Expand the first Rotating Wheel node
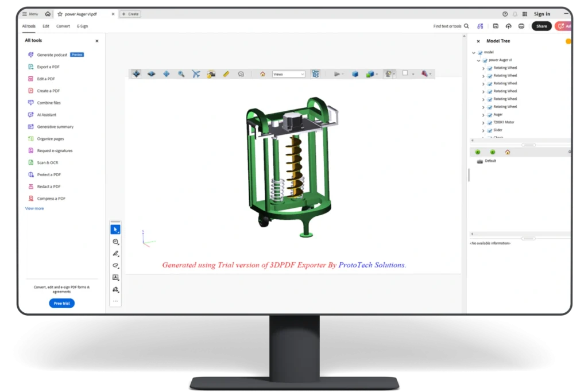Viewport: 588px width, 392px height. tap(483, 68)
